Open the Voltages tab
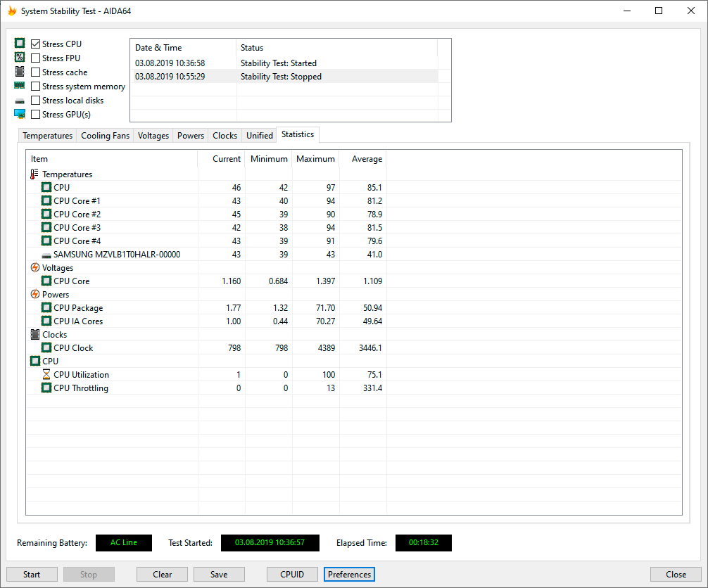The image size is (708, 588). (153, 135)
